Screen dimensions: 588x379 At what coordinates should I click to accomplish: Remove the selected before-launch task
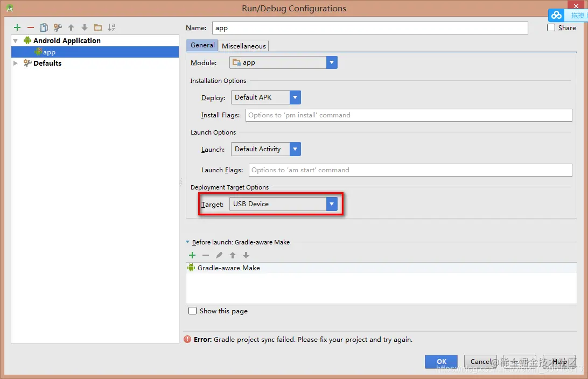click(206, 255)
